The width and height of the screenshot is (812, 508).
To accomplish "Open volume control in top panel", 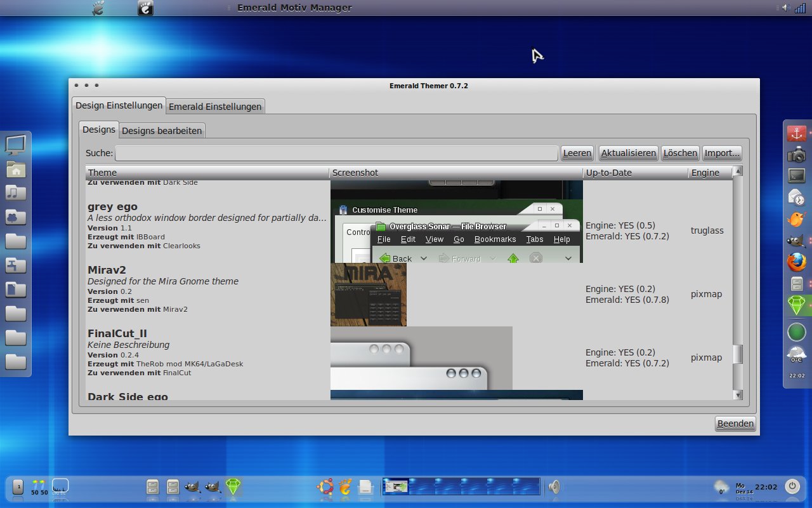I will (785, 8).
